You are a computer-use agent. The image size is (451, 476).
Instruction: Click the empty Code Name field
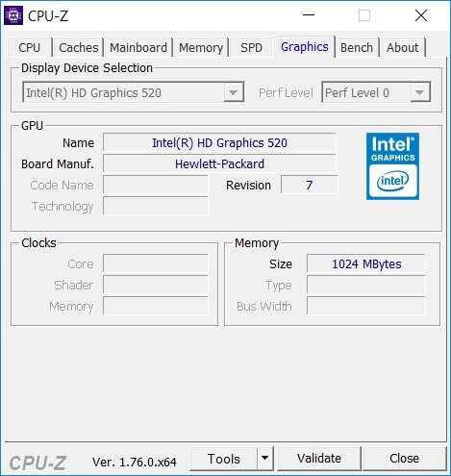[156, 185]
